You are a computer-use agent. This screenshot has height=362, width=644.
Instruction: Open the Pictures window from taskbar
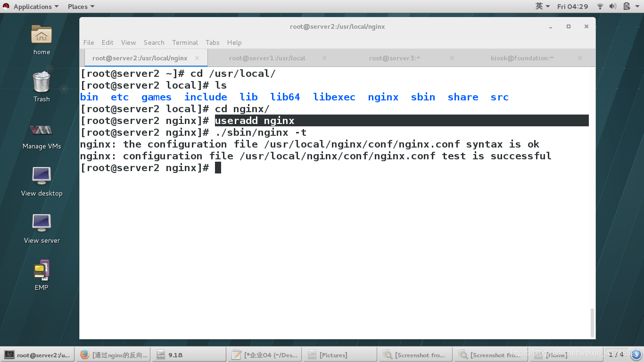click(x=340, y=355)
